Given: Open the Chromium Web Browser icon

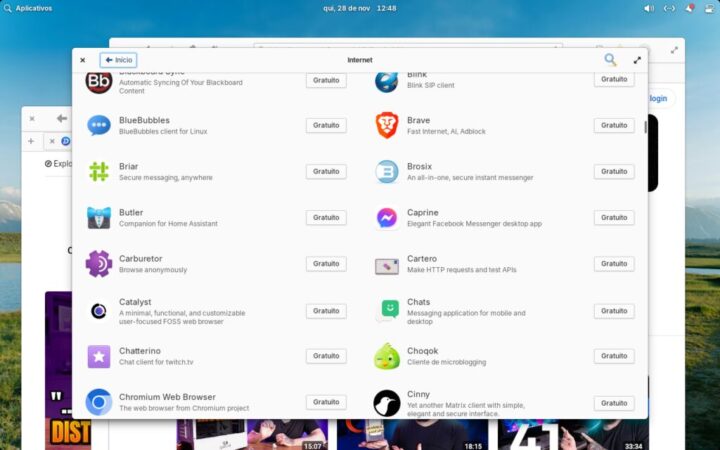Looking at the screenshot, I should [x=99, y=402].
